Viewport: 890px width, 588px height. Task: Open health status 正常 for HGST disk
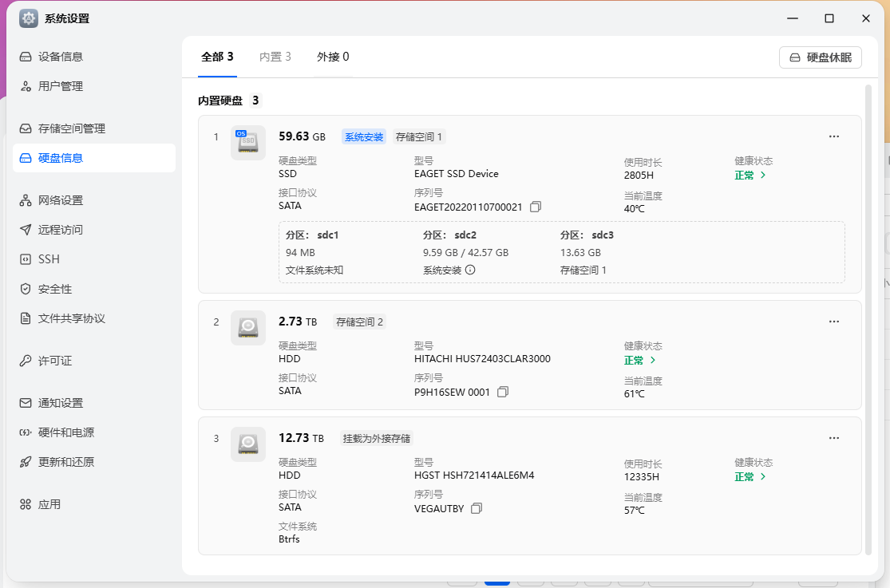[x=750, y=476]
